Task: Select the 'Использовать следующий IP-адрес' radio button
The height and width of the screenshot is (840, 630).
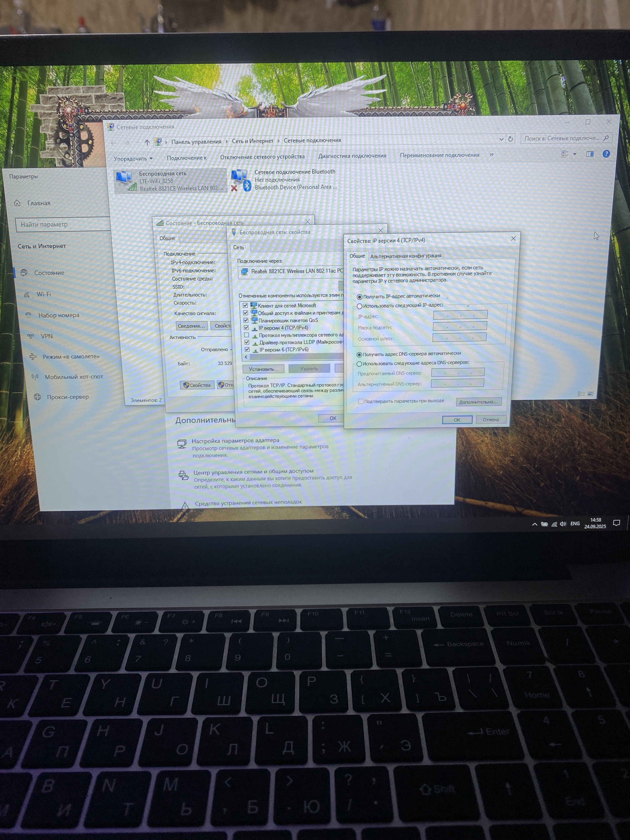Action: point(359,306)
